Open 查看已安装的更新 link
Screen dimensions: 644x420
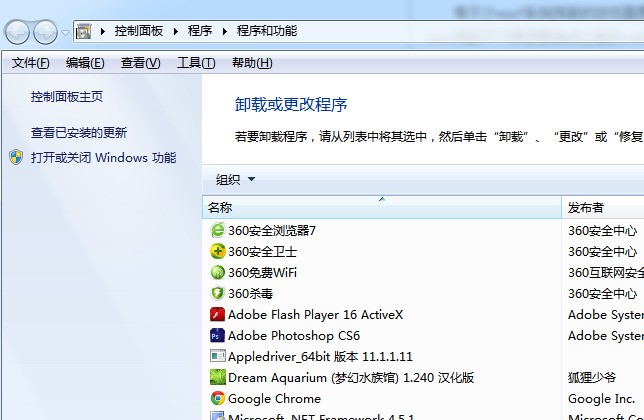79,133
